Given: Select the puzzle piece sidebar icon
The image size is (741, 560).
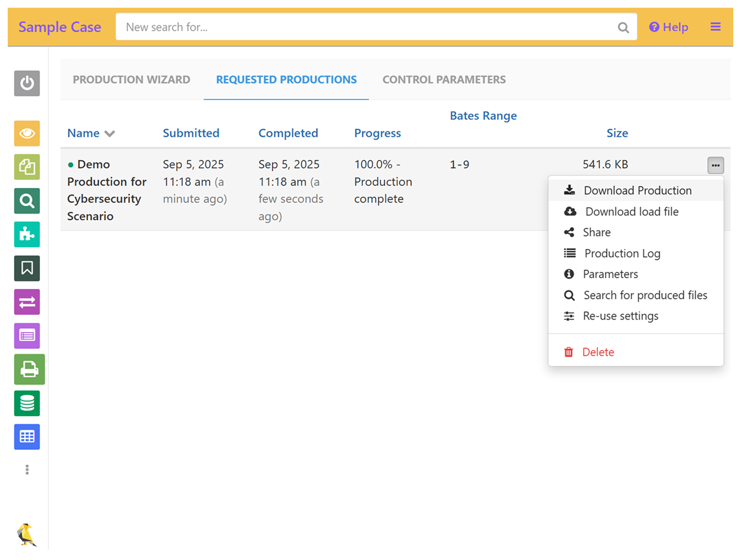Looking at the screenshot, I should tap(27, 235).
